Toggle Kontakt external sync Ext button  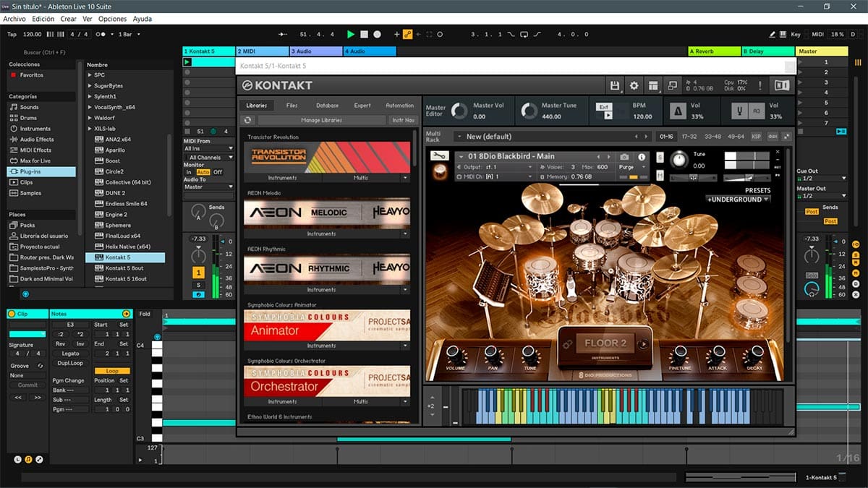(605, 106)
